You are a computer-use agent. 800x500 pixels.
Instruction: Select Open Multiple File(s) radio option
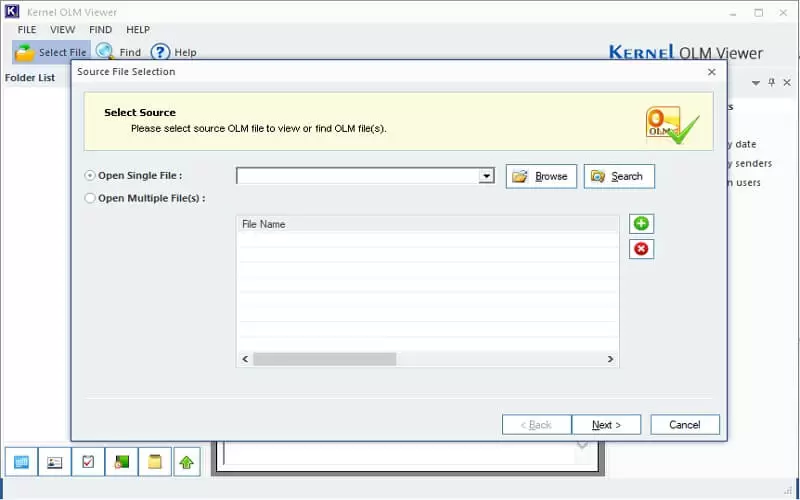point(90,198)
